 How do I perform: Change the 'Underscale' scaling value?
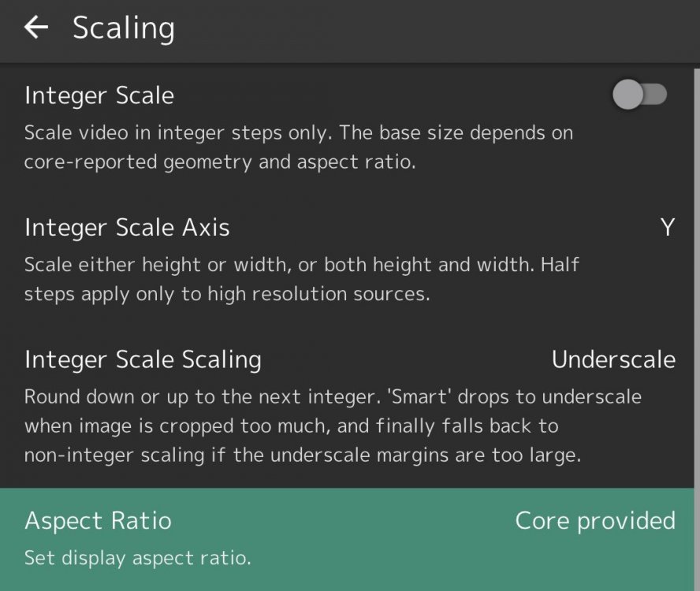click(612, 360)
